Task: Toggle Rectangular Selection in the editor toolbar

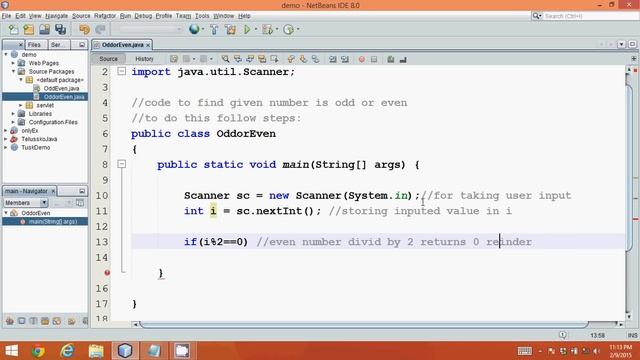Action: click(x=274, y=59)
